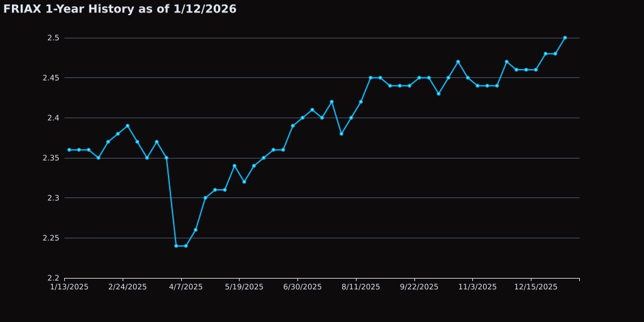This screenshot has width=644, height=322.
Task: Select the 2.26 point right after the April low
Action: [x=196, y=230]
